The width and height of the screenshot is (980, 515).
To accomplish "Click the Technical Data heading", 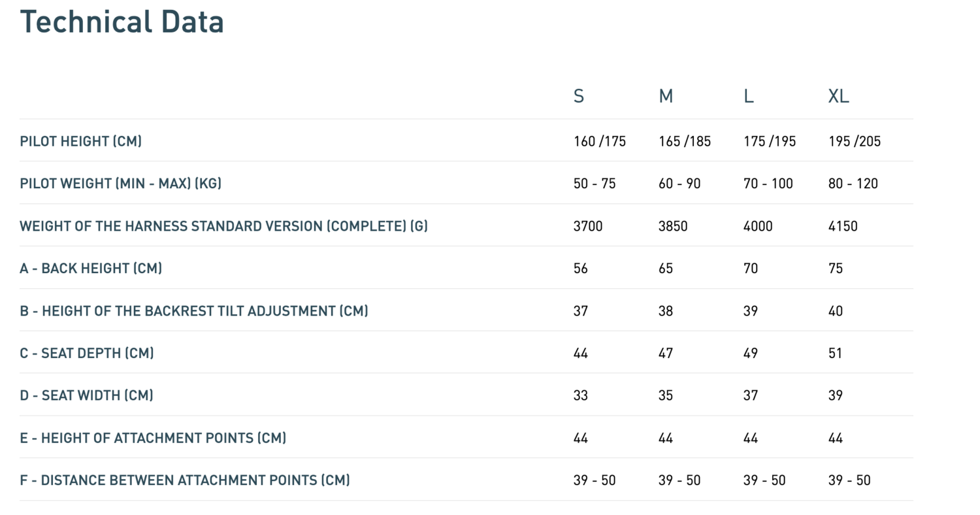I will pyautogui.click(x=122, y=22).
